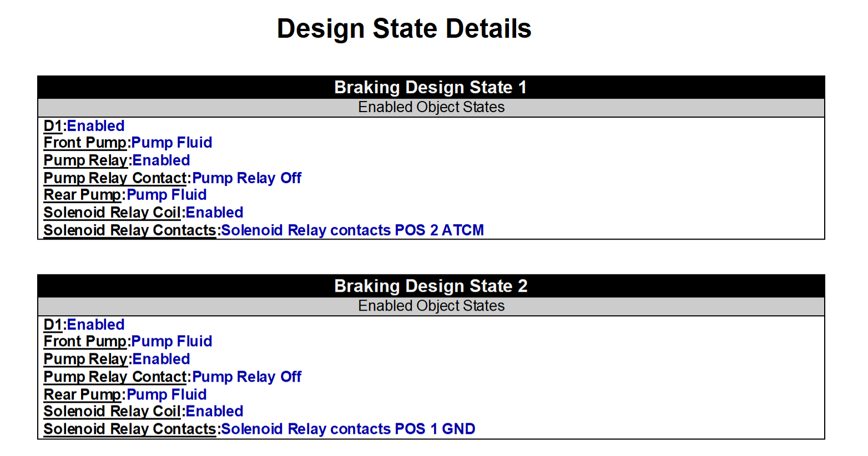
Task: Open Solenoid Relay Coil link in State 1
Action: click(x=112, y=212)
